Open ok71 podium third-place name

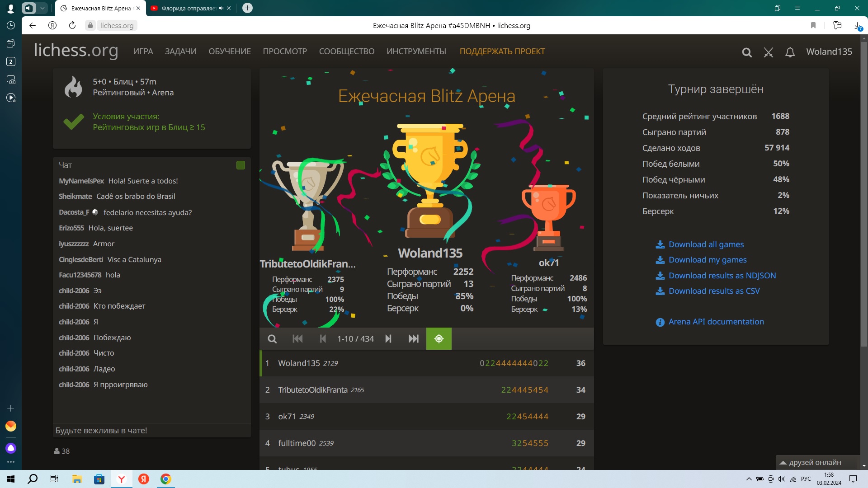tap(549, 263)
